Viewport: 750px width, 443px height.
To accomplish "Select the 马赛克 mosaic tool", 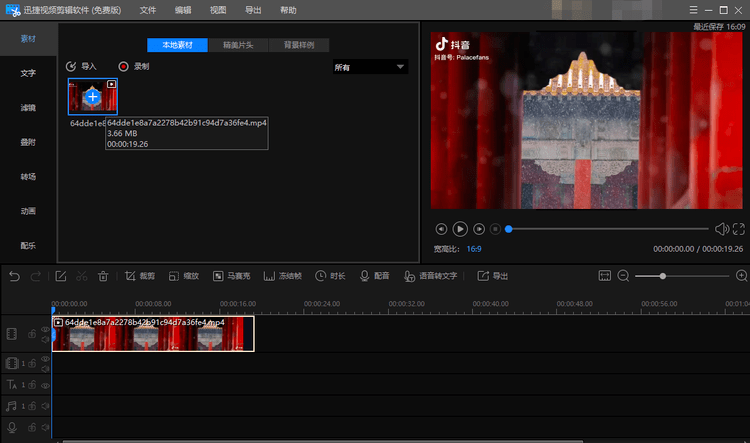I will point(232,276).
